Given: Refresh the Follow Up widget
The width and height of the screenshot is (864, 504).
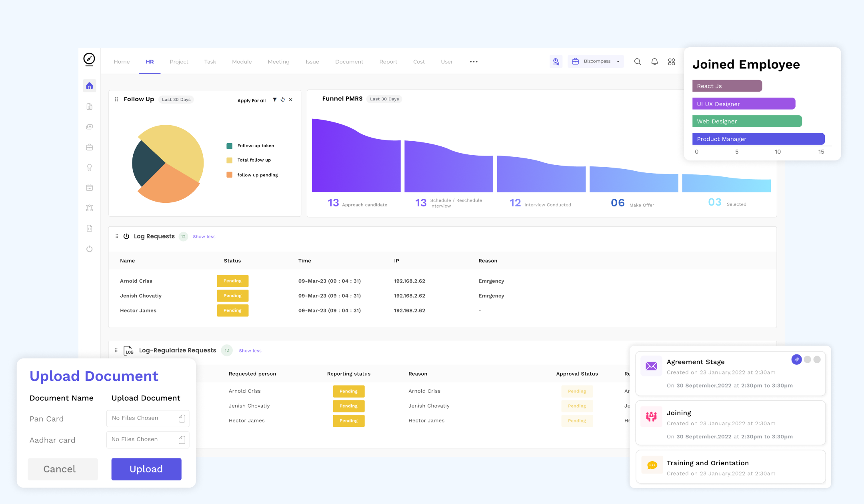Looking at the screenshot, I should click(x=283, y=100).
